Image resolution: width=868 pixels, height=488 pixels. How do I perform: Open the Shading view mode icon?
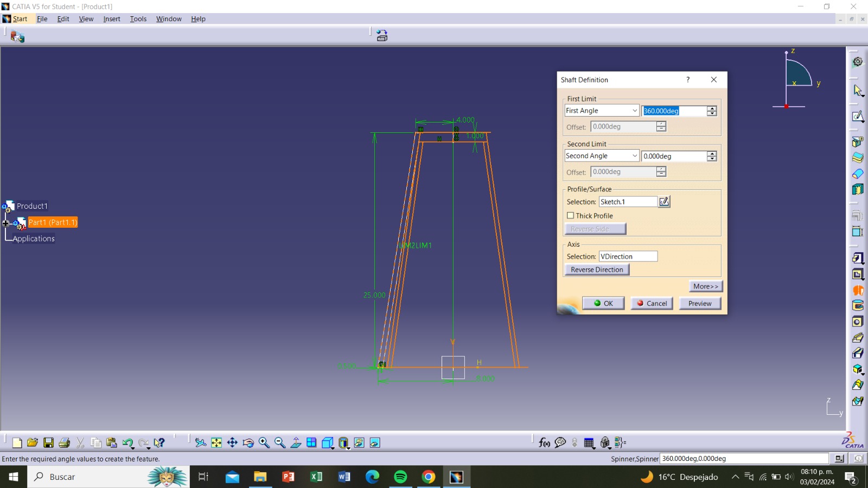tap(343, 443)
